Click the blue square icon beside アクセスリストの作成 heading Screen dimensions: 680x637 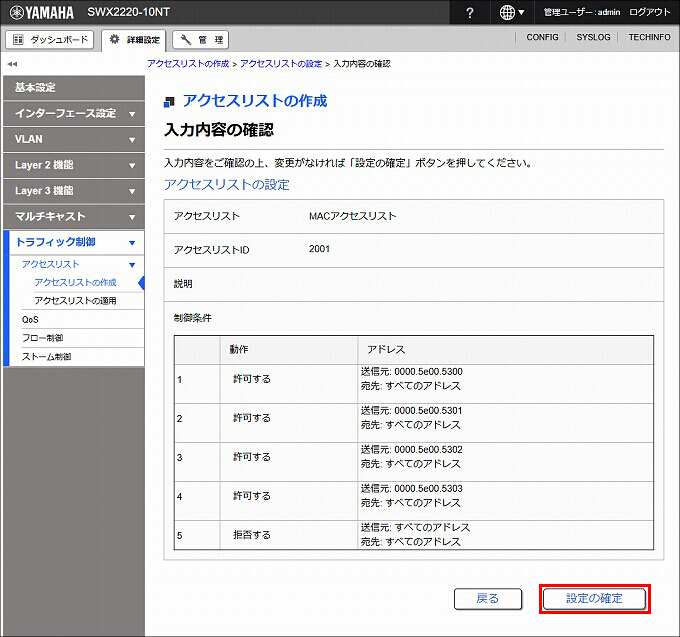pos(169,102)
